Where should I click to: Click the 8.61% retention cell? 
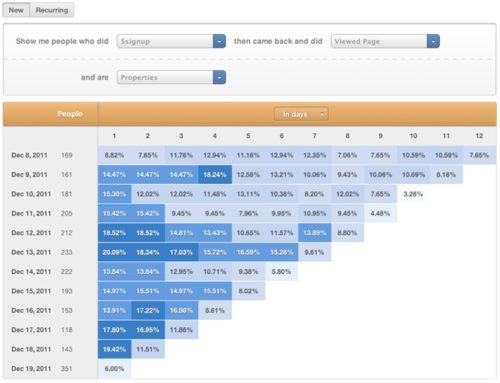coord(215,311)
